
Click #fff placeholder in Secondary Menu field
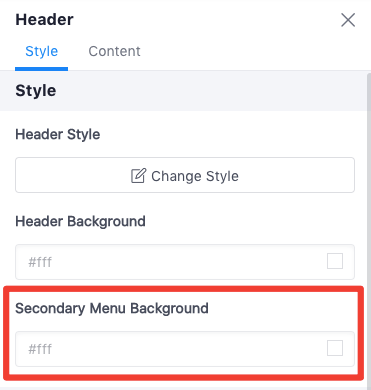[x=40, y=349]
